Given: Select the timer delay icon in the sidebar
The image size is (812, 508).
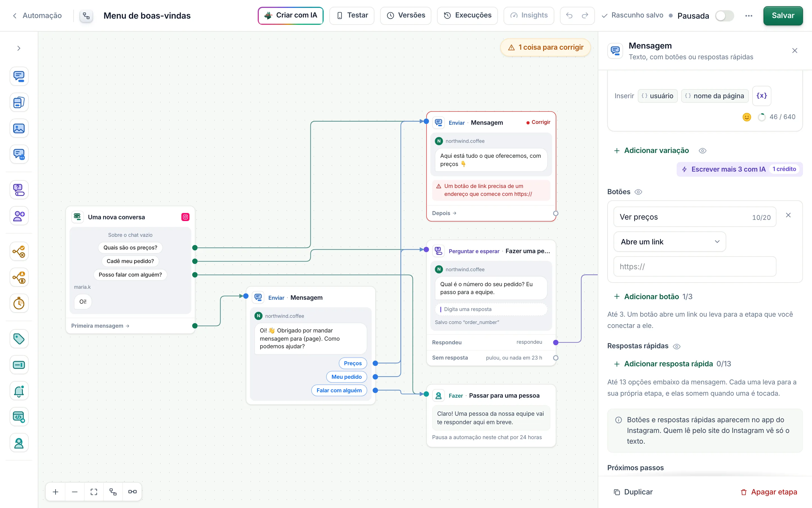Looking at the screenshot, I should (19, 303).
